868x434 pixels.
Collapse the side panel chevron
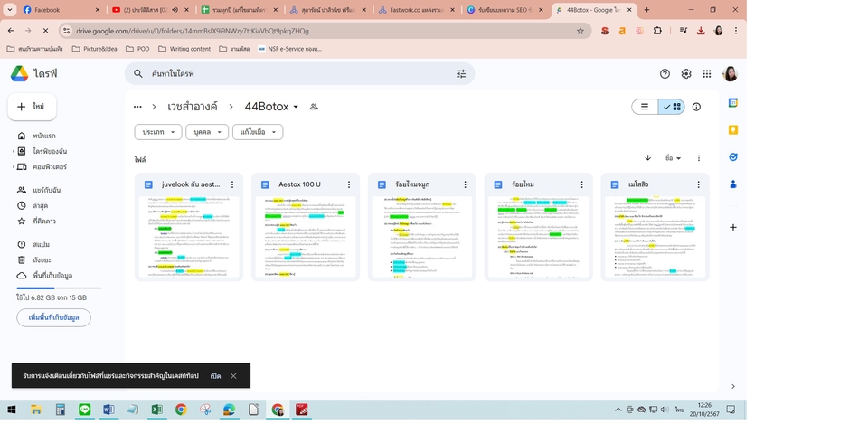pos(733,386)
